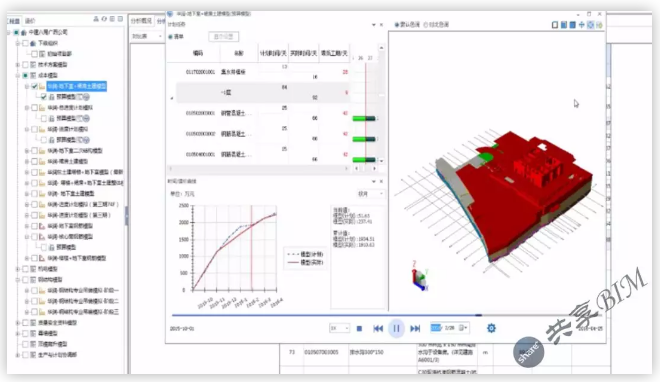
Task: Click the 计划时间/天 column header
Action: [x=273, y=53]
